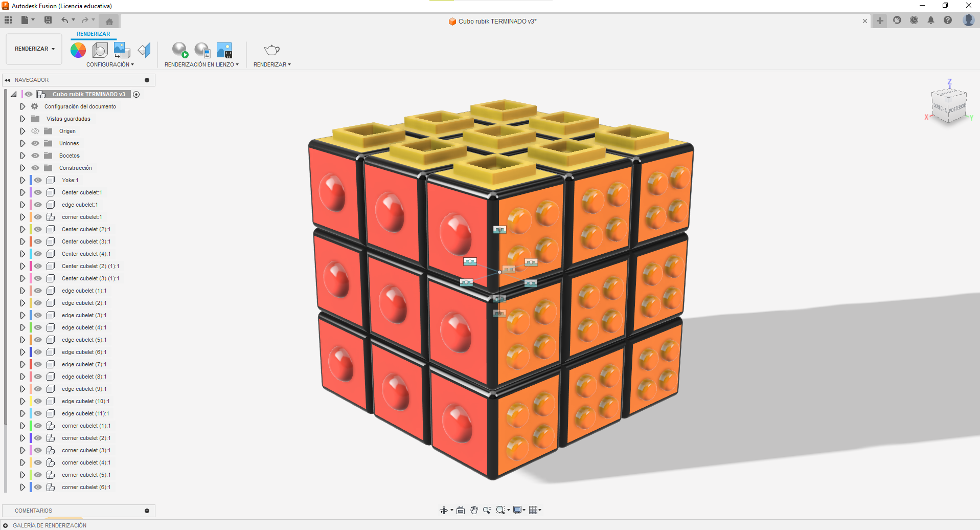Click the ViewCube orientation widget
Image resolution: width=980 pixels, height=530 pixels.
pos(949,105)
